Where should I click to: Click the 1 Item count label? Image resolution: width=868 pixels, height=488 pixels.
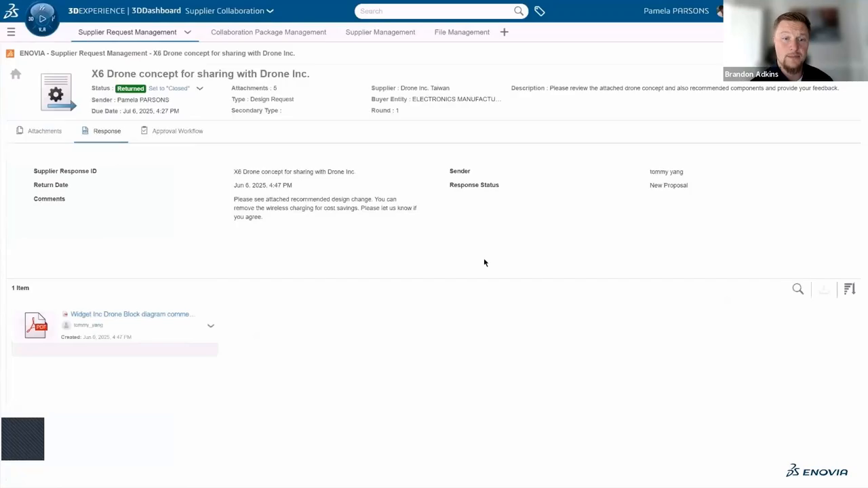coord(20,288)
